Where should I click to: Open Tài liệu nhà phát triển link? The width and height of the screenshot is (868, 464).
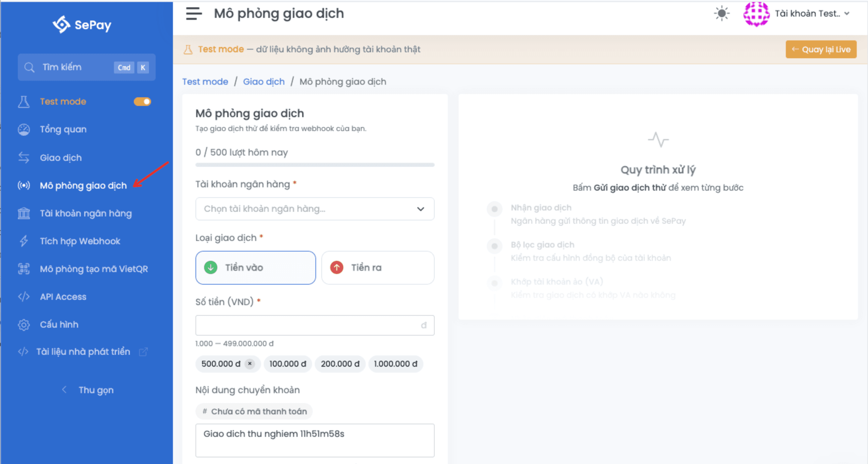point(83,352)
